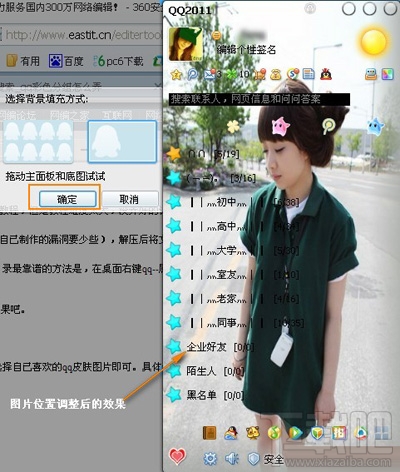The height and width of the screenshot is (472, 400).
Task: Click 确定 in the background fill dialog
Action: pos(67,199)
